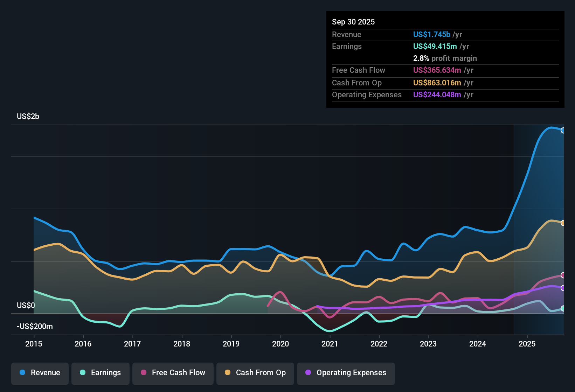This screenshot has width=575, height=392.
Task: Click the Free Cash Flow label in tooltip
Action: click(359, 70)
